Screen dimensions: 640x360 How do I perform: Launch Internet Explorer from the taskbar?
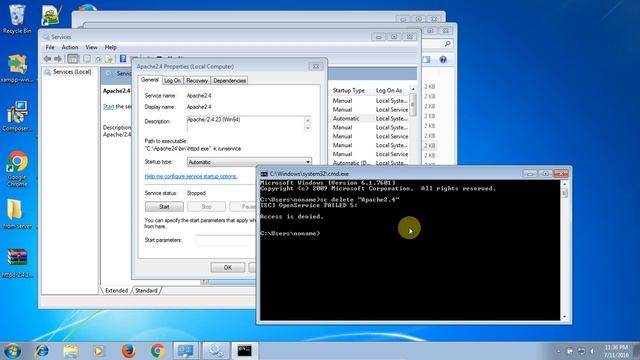(42, 351)
